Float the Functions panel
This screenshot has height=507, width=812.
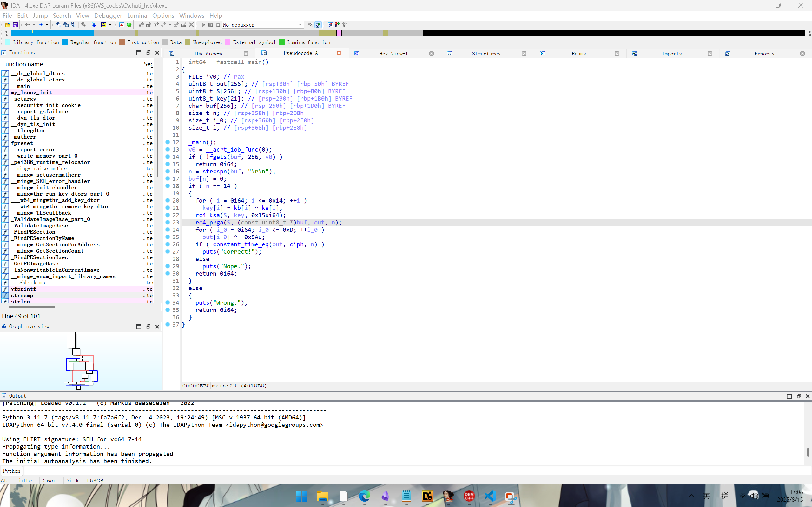click(148, 53)
